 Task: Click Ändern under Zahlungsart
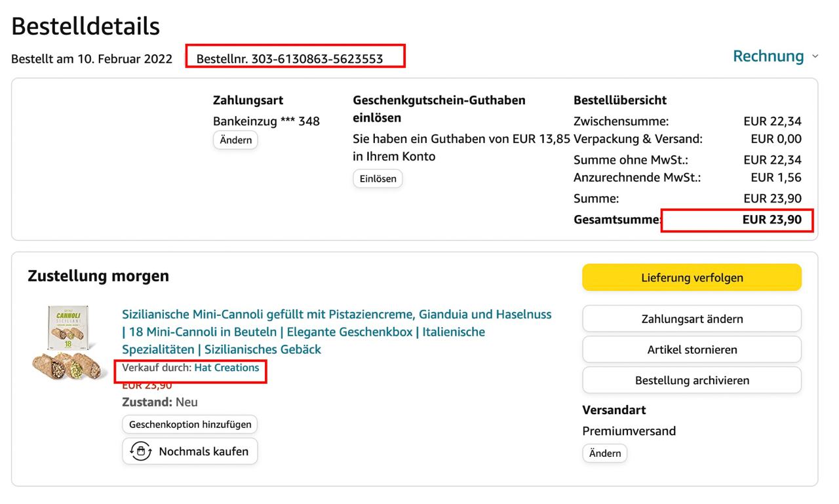point(235,140)
